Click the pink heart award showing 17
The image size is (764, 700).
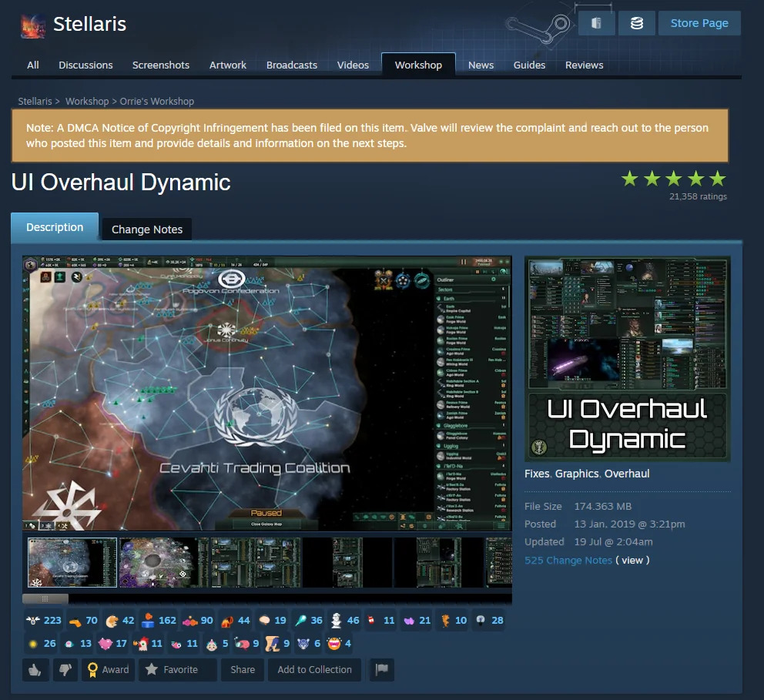pyautogui.click(x=112, y=644)
